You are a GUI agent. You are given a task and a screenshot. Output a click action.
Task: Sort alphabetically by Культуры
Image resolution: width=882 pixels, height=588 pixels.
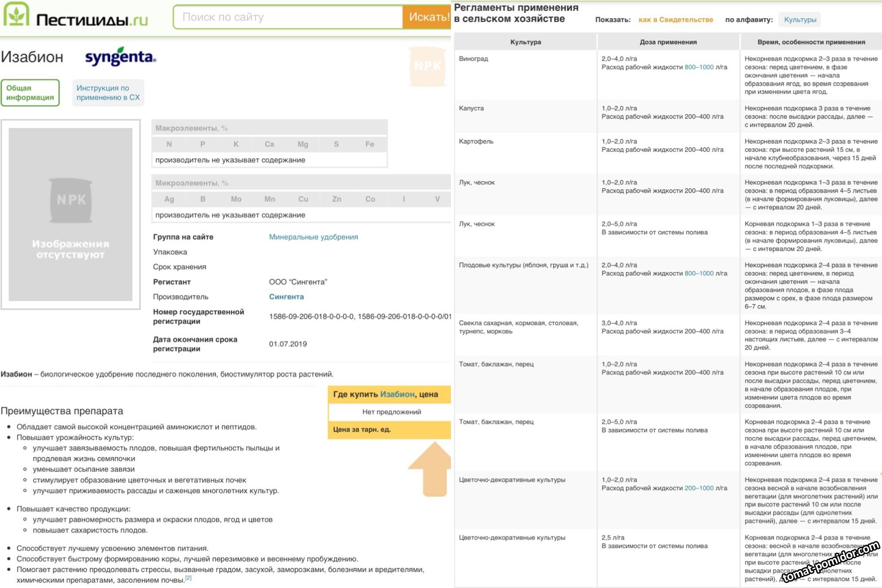[800, 20]
